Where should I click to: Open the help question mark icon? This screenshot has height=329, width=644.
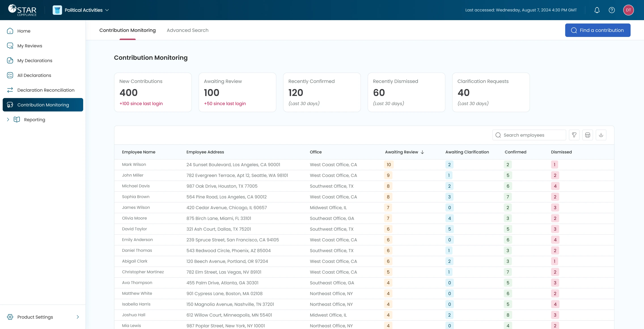(612, 10)
